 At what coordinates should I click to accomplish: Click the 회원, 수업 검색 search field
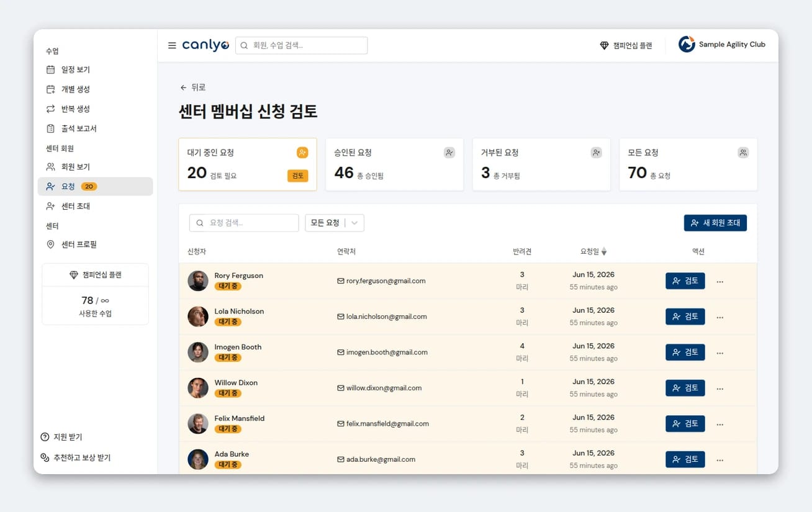click(x=301, y=45)
